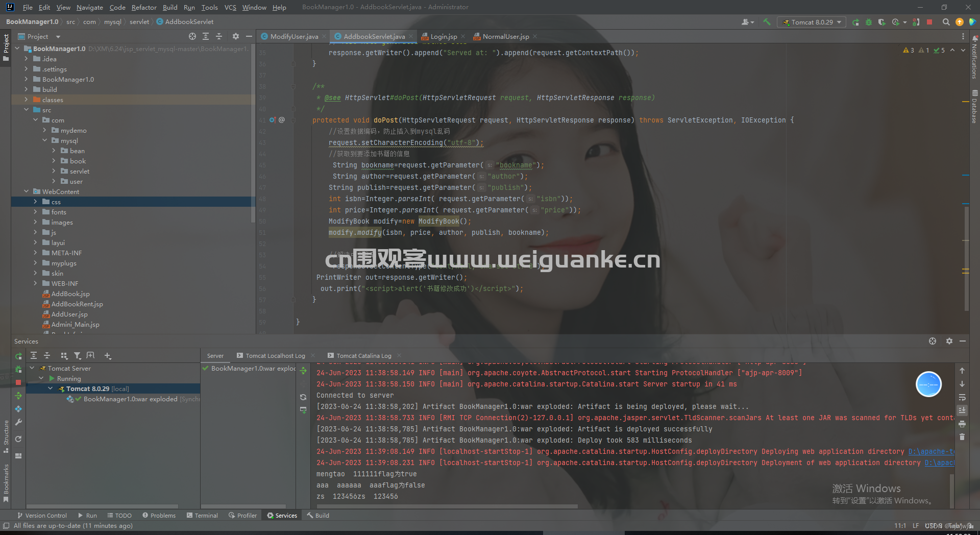
Task: Open Services wrench settings icon
Action: 18,422
